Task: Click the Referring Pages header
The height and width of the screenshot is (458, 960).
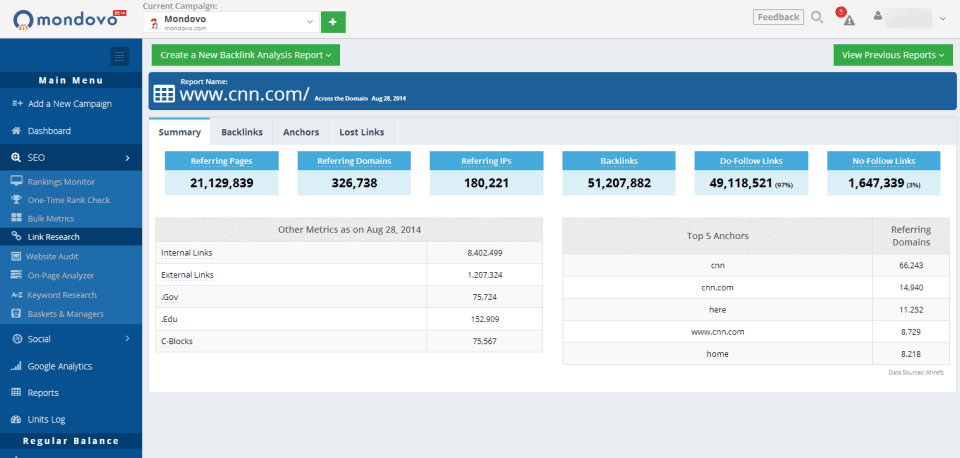Action: pyautogui.click(x=222, y=161)
